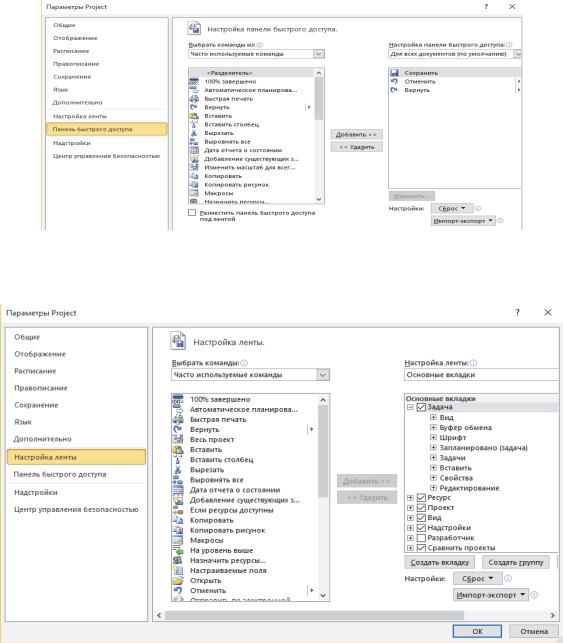Click the Отмена button
The height and width of the screenshot is (643, 563).
(x=534, y=631)
